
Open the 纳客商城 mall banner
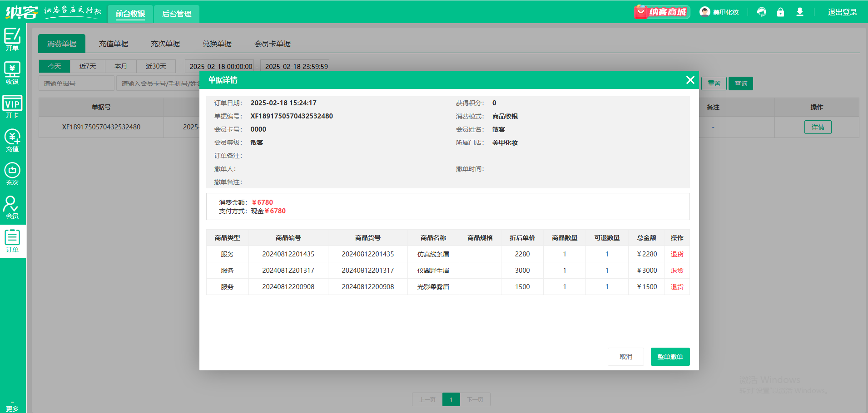662,12
